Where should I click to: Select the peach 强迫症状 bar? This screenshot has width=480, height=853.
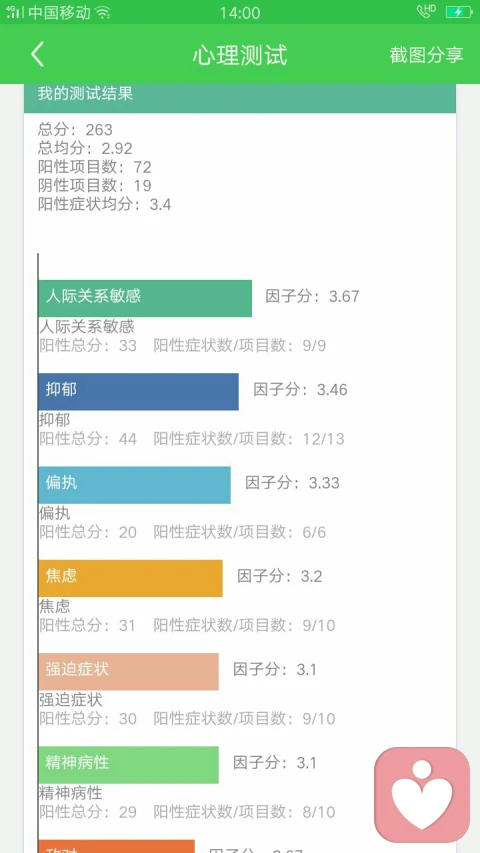coord(128,671)
